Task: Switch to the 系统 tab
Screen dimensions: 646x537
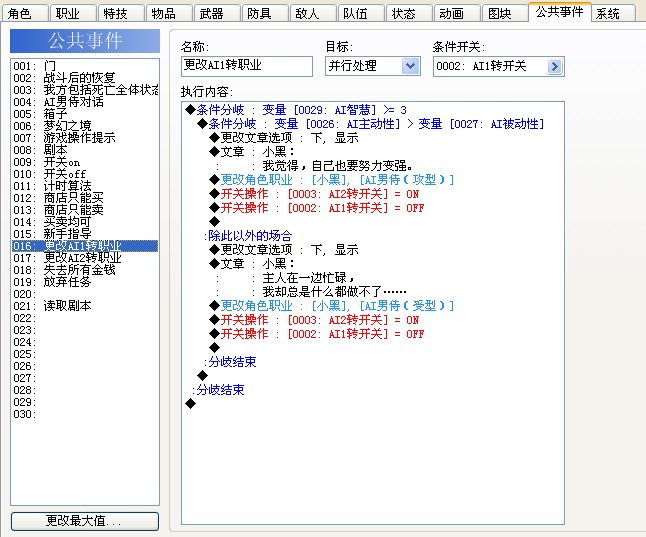Action: tap(613, 13)
